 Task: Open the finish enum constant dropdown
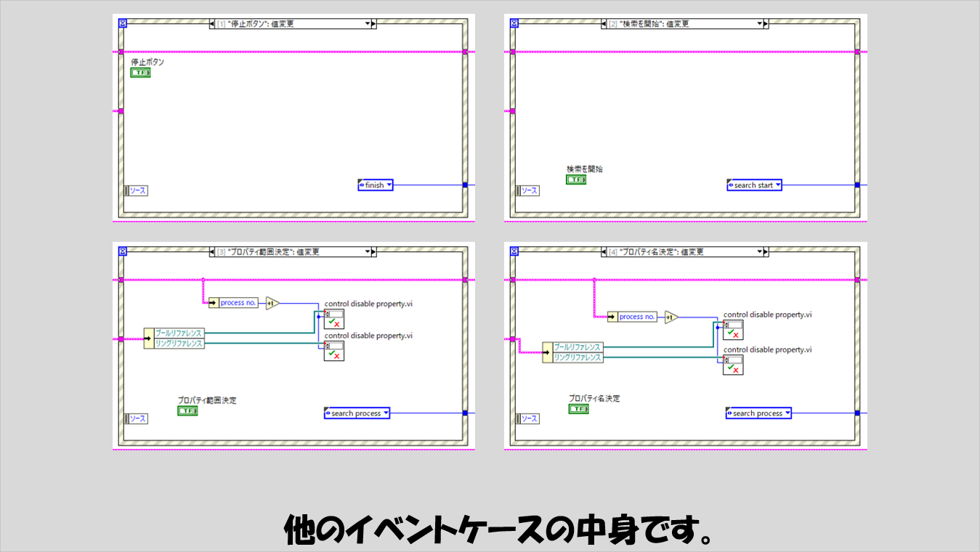[389, 185]
